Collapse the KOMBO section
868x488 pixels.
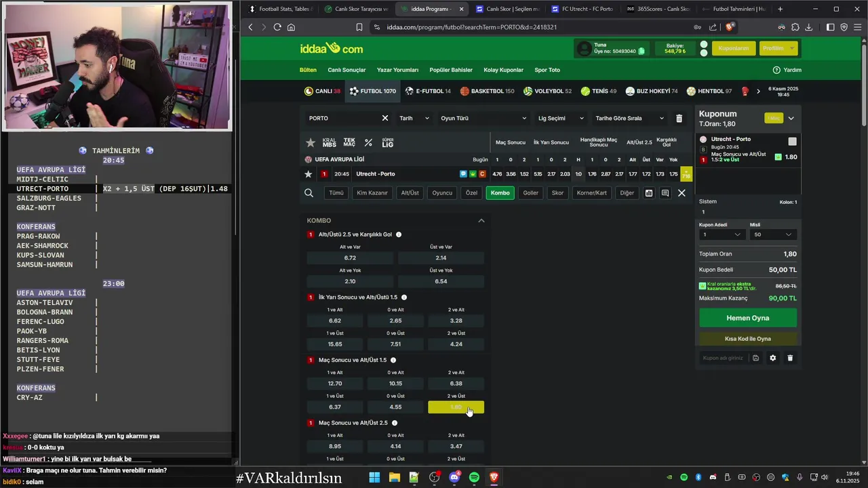481,220
